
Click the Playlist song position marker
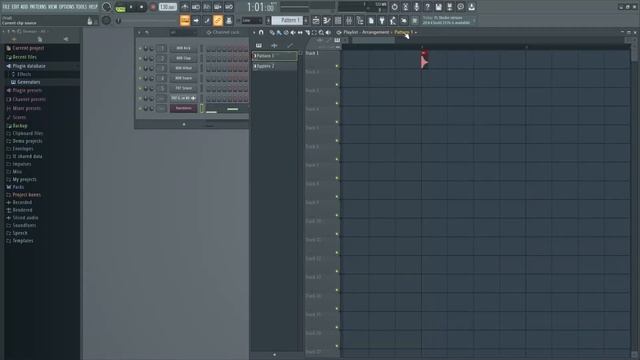[x=424, y=60]
